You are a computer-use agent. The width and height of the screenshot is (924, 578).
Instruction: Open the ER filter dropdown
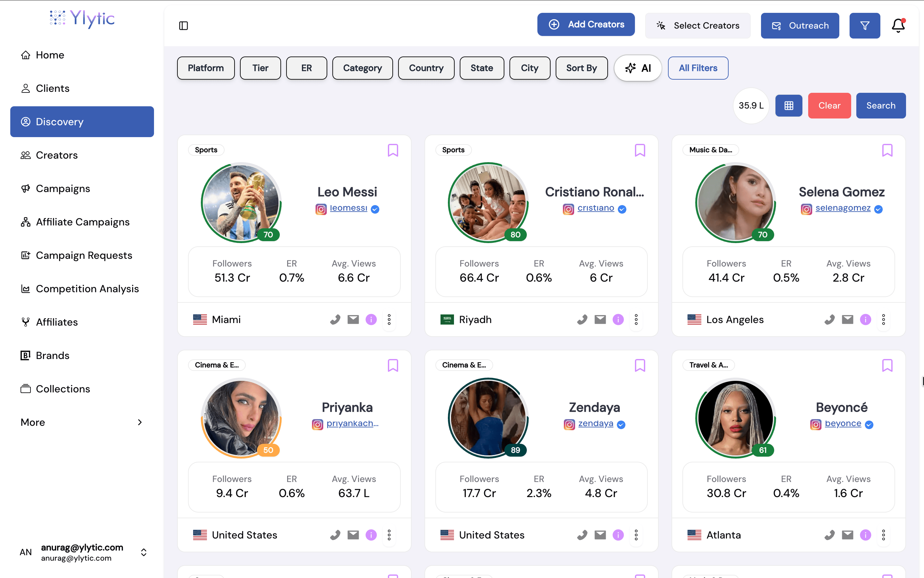tap(307, 68)
